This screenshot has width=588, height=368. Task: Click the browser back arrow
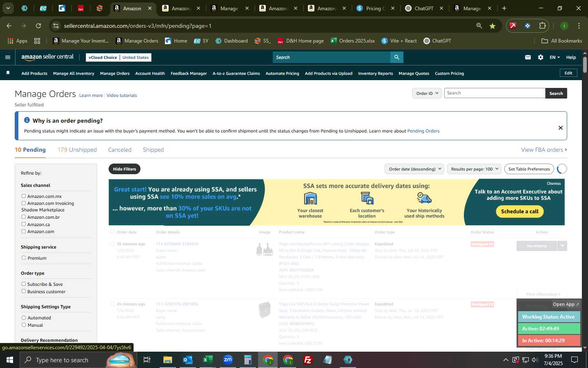9,26
